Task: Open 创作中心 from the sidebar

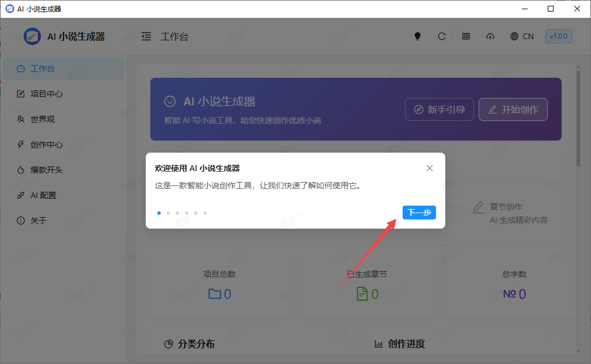Action: (46, 145)
